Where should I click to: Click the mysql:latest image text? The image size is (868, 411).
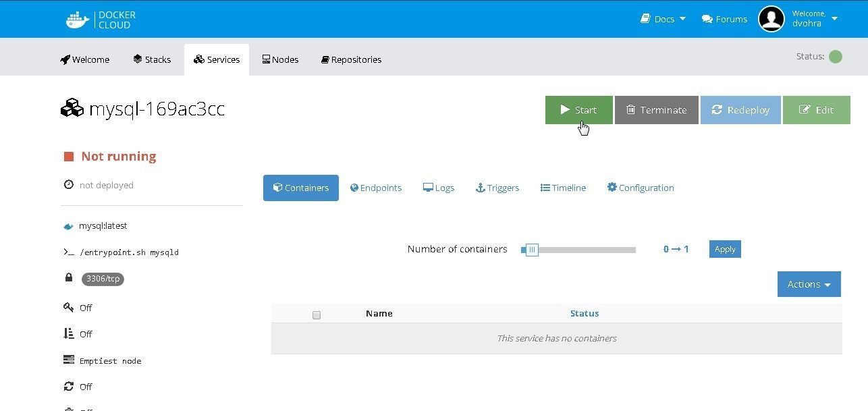103,226
